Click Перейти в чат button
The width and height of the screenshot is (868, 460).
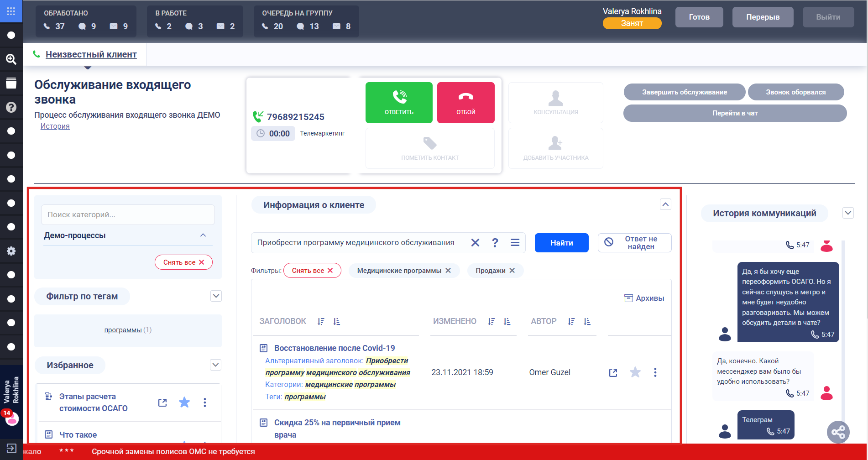point(735,113)
